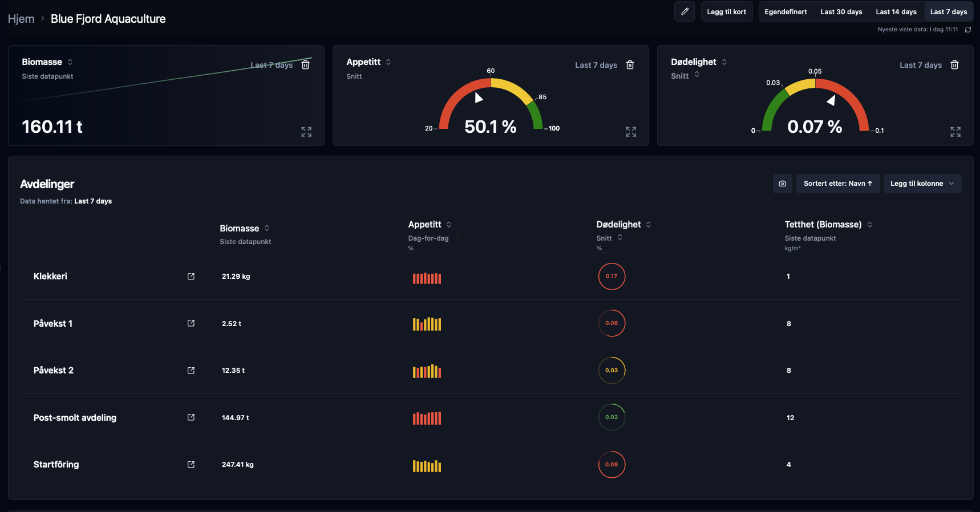Screen dimensions: 980x512
Task: Select the Egendefinert time range tab
Action: (785, 12)
